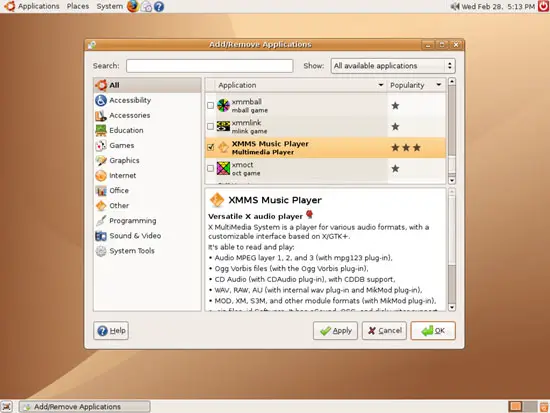
Task: Switch to the second workspace in the switcher
Action: point(530,407)
